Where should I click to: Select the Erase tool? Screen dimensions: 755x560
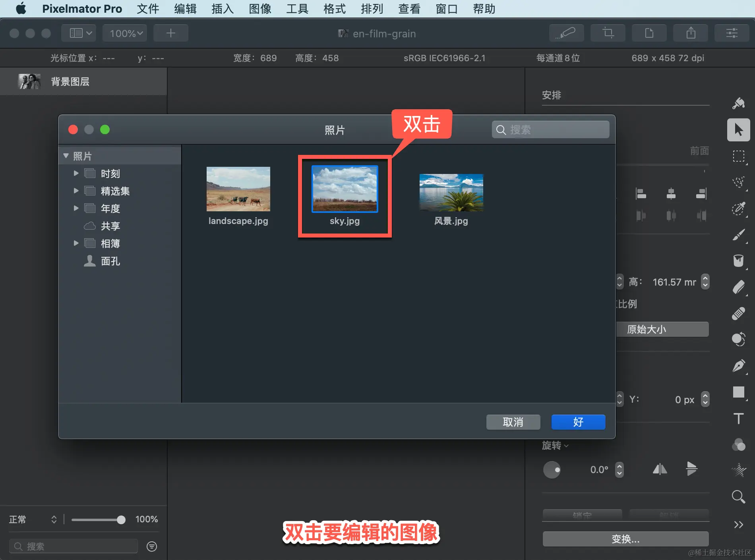[738, 287]
